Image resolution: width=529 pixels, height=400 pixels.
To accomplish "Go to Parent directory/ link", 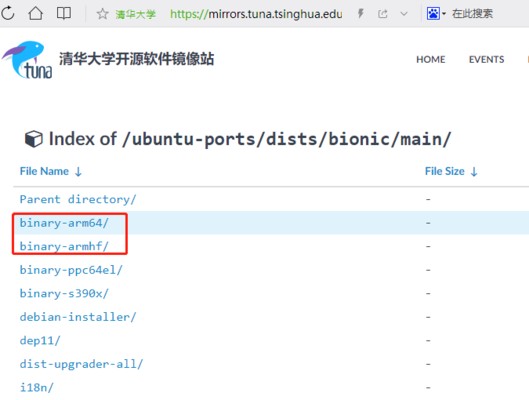I will click(78, 199).
